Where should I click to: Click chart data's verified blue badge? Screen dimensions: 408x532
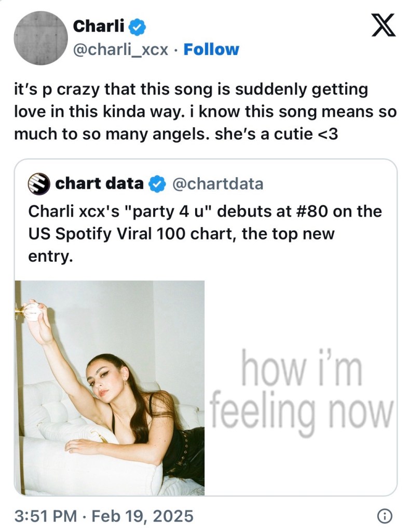tap(157, 184)
